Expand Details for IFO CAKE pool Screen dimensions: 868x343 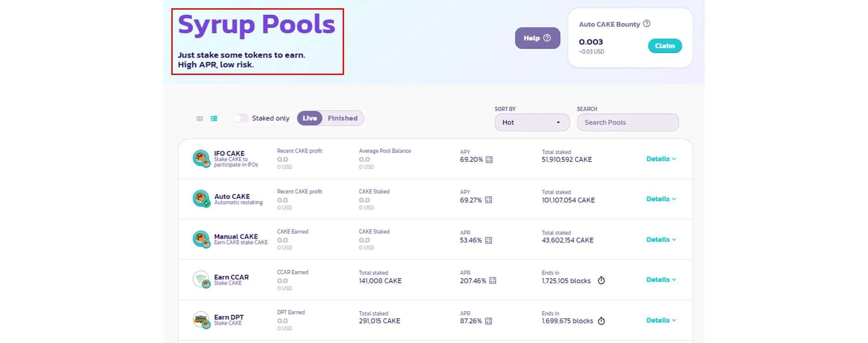coord(661,159)
